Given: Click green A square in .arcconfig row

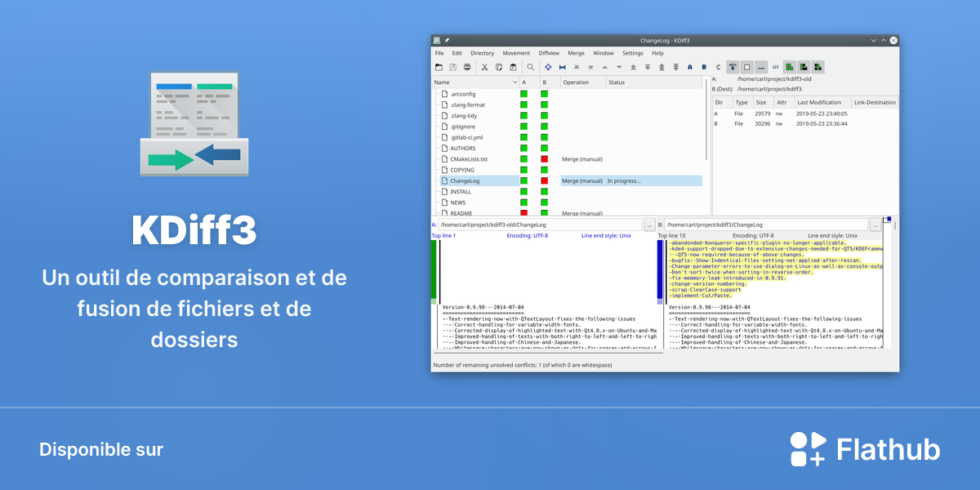Looking at the screenshot, I should 523,94.
